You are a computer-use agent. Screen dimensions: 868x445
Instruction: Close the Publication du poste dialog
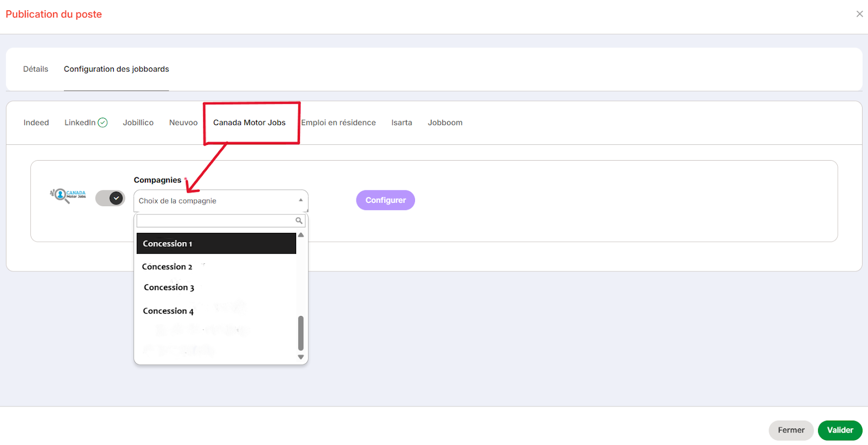tap(860, 14)
